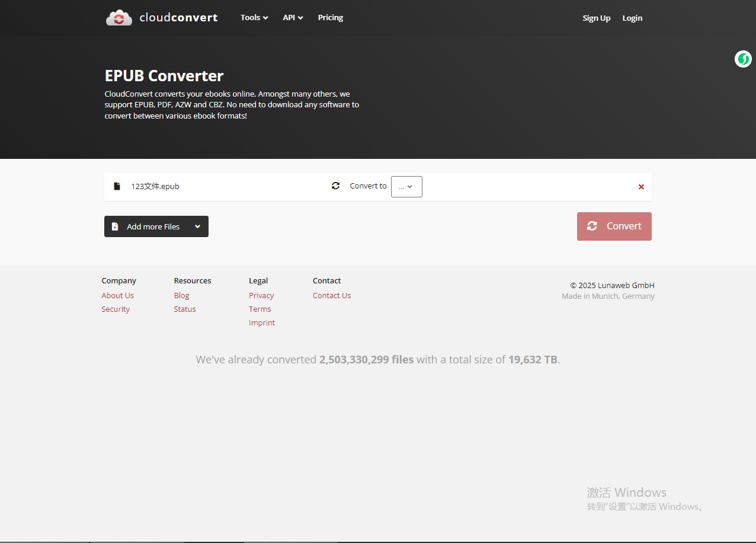756x543 pixels.
Task: Click the EPUB Converter heading
Action: pos(164,76)
